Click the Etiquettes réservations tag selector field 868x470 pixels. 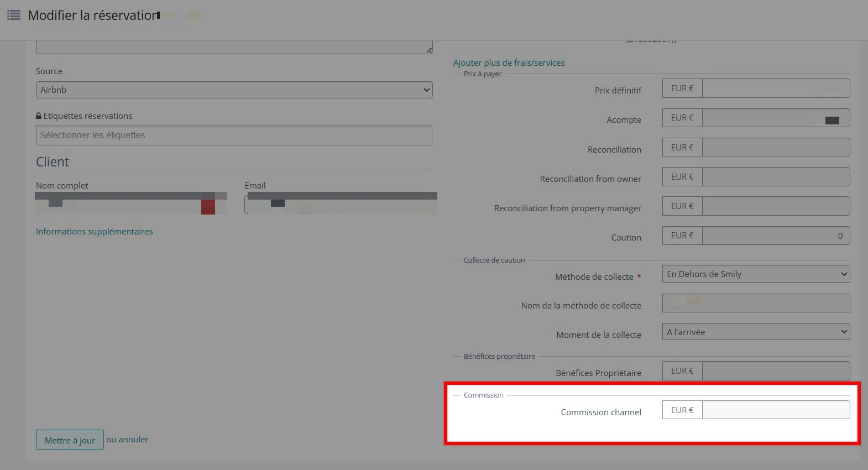[x=234, y=135]
